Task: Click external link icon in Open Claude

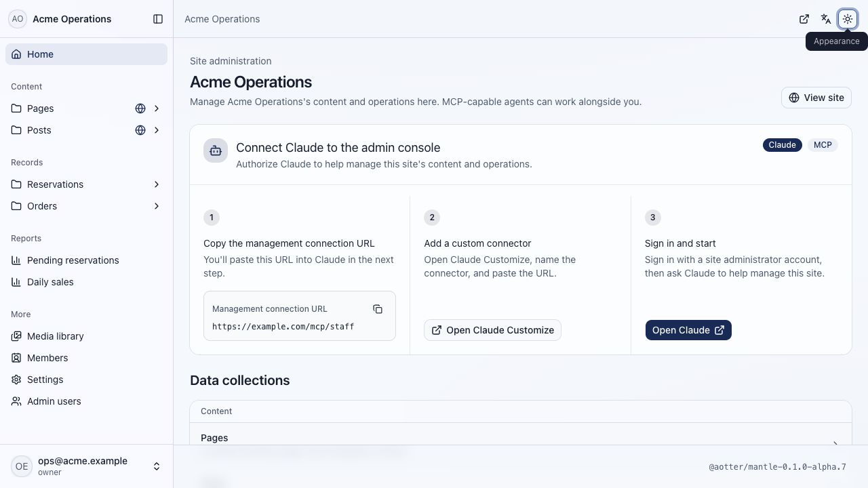Action: [x=719, y=330]
